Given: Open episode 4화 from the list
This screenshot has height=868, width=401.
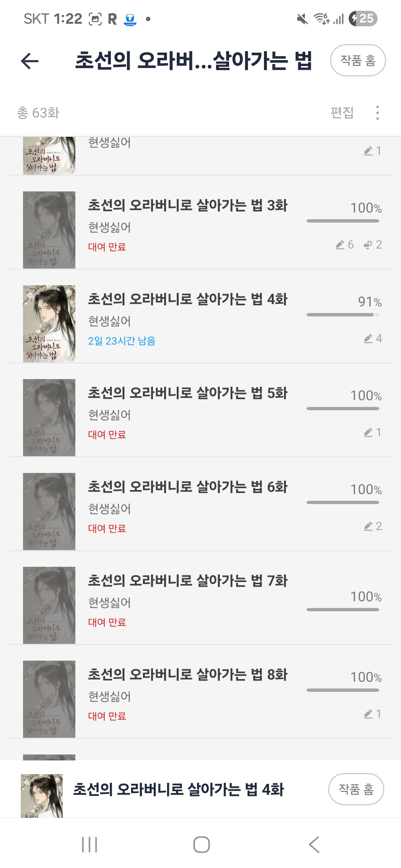Looking at the screenshot, I should point(188,299).
